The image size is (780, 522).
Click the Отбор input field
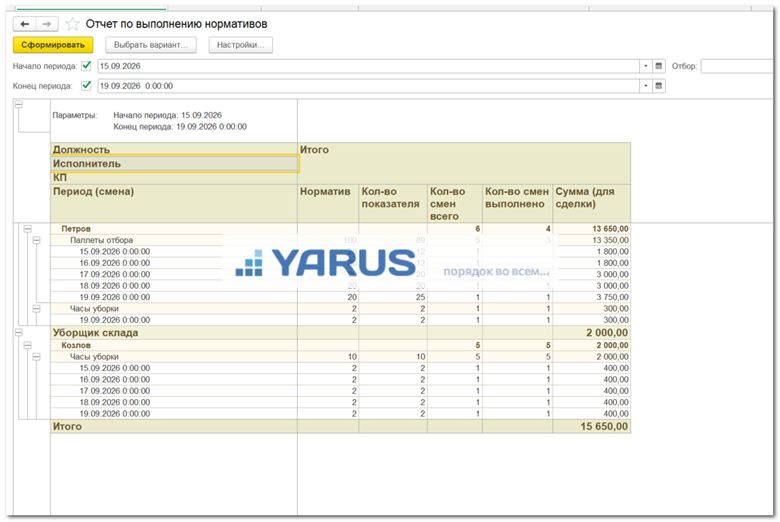pyautogui.click(x=737, y=66)
